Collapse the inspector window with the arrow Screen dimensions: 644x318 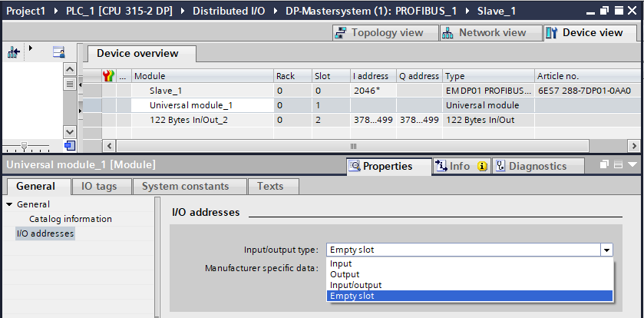(632, 165)
